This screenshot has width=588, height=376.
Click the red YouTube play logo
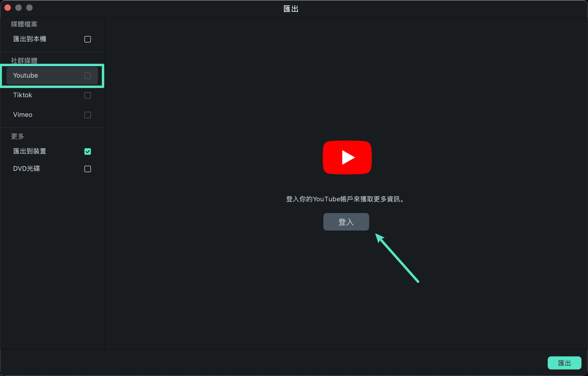(347, 157)
